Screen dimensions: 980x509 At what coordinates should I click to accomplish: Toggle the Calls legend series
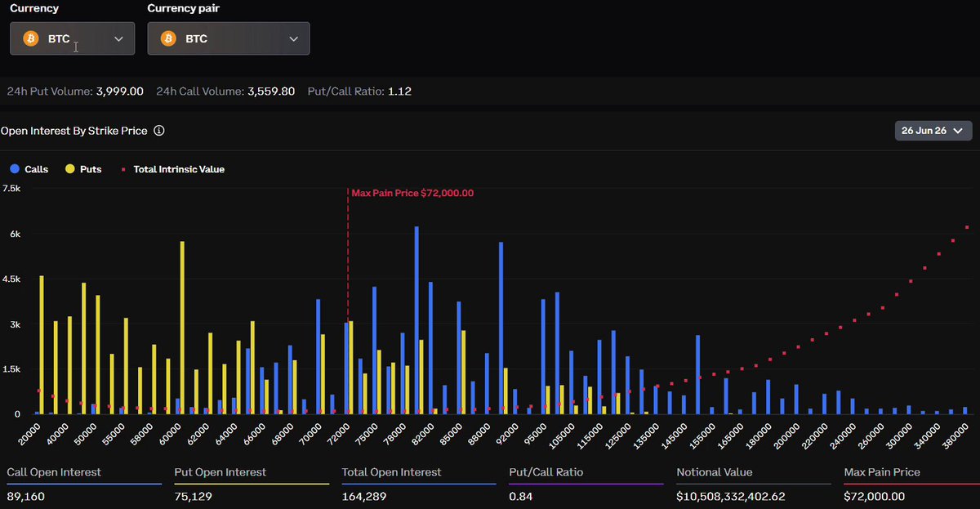(x=29, y=169)
